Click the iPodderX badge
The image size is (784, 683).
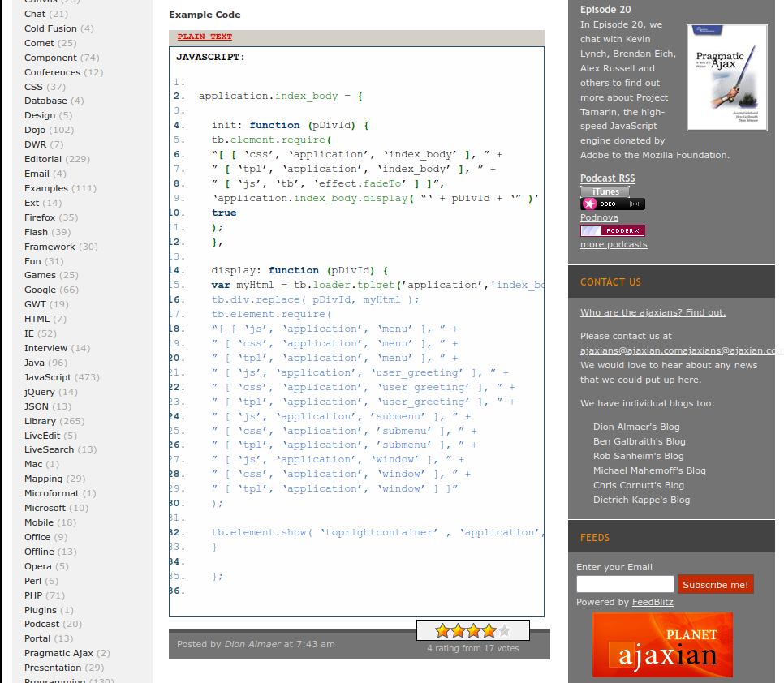(612, 231)
